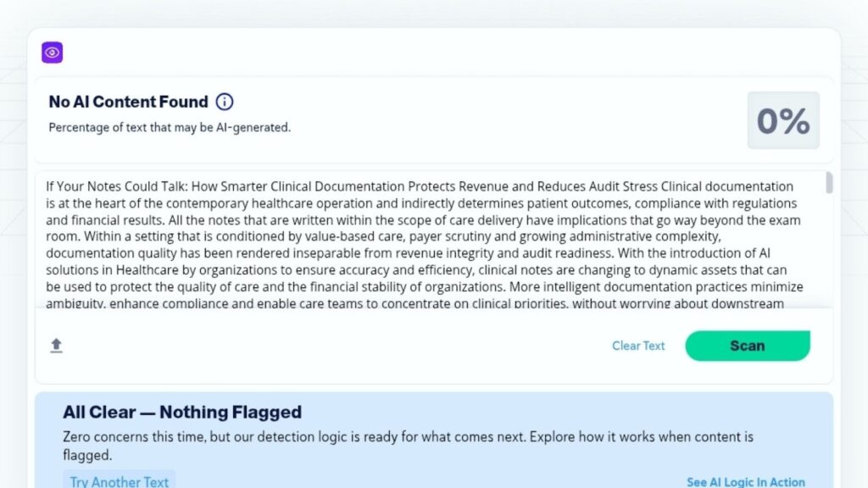Click the upload file arrow icon

tap(57, 346)
